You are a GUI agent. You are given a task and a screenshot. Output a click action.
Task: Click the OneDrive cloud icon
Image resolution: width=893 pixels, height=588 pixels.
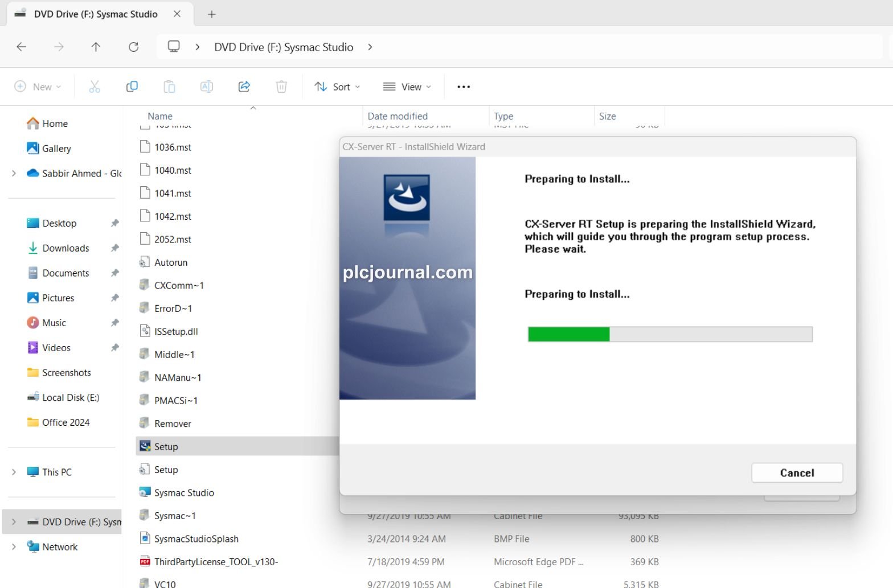[x=33, y=173]
